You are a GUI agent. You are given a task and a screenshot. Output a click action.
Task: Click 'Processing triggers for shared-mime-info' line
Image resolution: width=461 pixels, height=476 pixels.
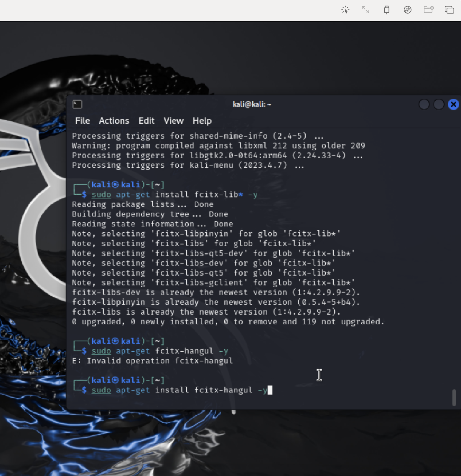198,136
